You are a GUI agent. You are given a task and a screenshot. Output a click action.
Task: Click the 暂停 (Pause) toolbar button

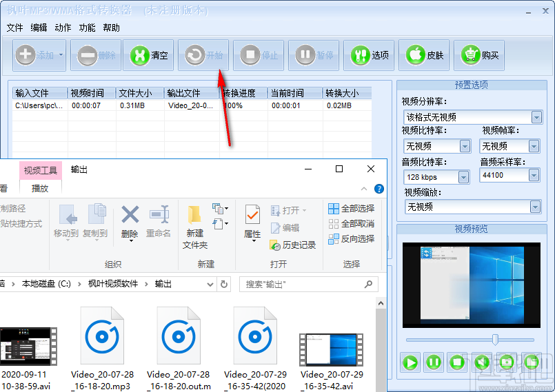click(x=314, y=55)
